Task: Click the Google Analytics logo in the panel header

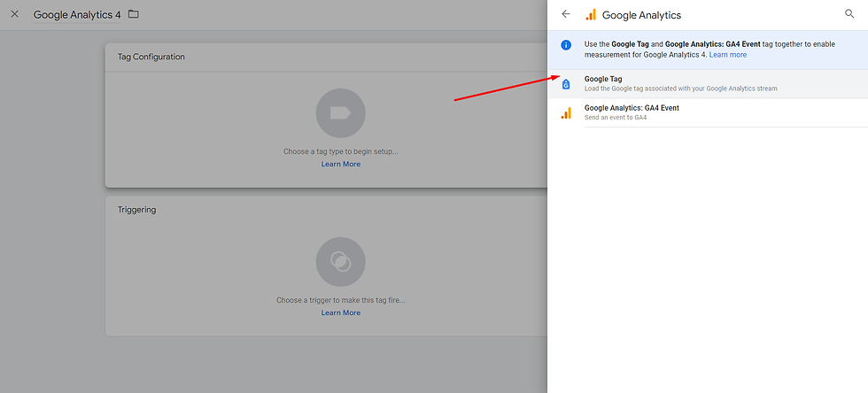Action: [591, 15]
